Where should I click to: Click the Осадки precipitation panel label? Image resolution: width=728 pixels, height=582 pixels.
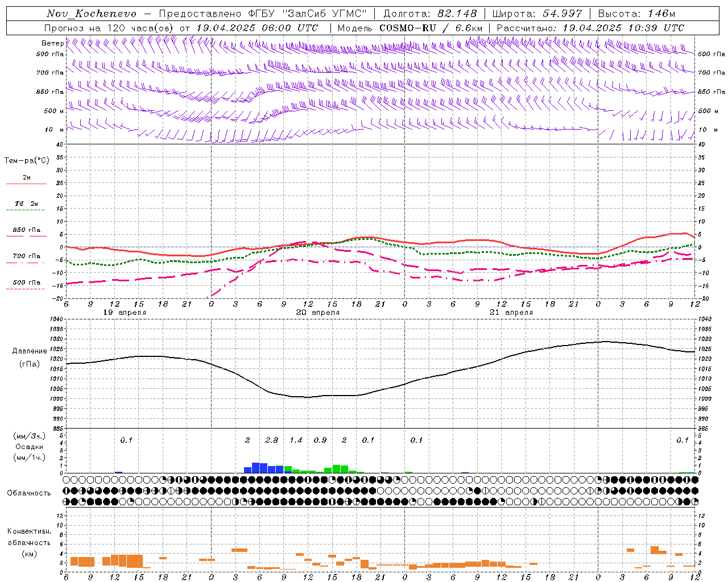[x=29, y=447]
